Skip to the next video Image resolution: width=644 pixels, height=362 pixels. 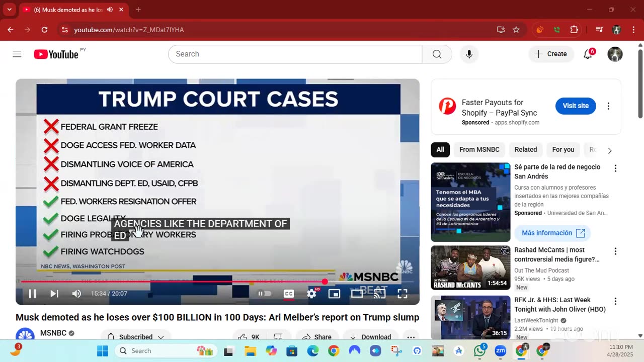(x=54, y=294)
